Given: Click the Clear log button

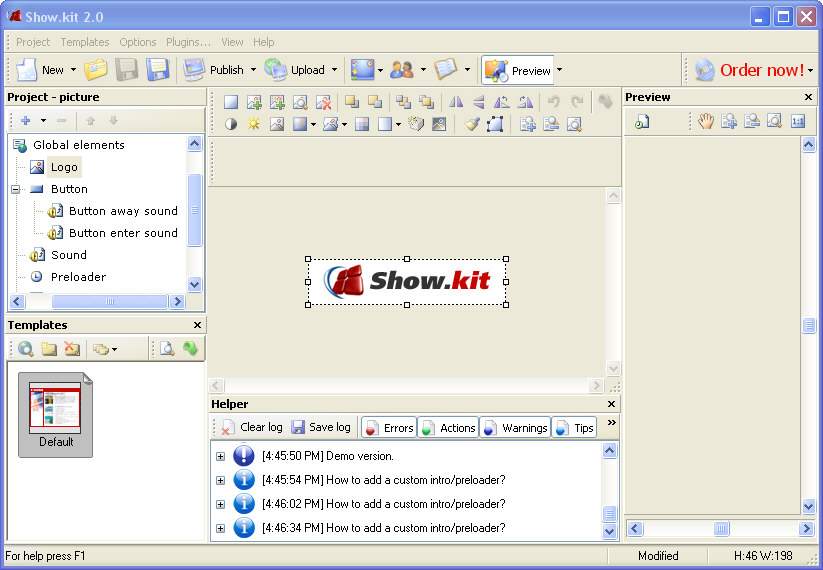Looking at the screenshot, I should [252, 428].
